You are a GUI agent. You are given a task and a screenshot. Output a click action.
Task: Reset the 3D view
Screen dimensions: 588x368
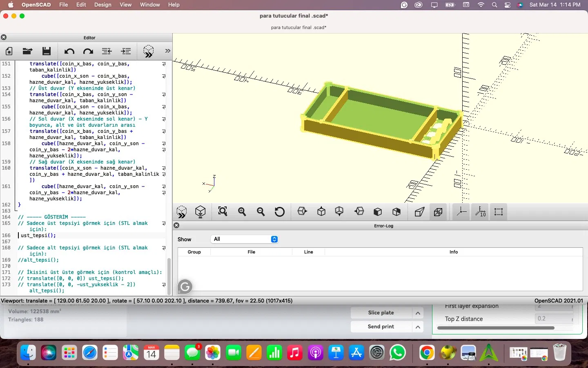[280, 212]
